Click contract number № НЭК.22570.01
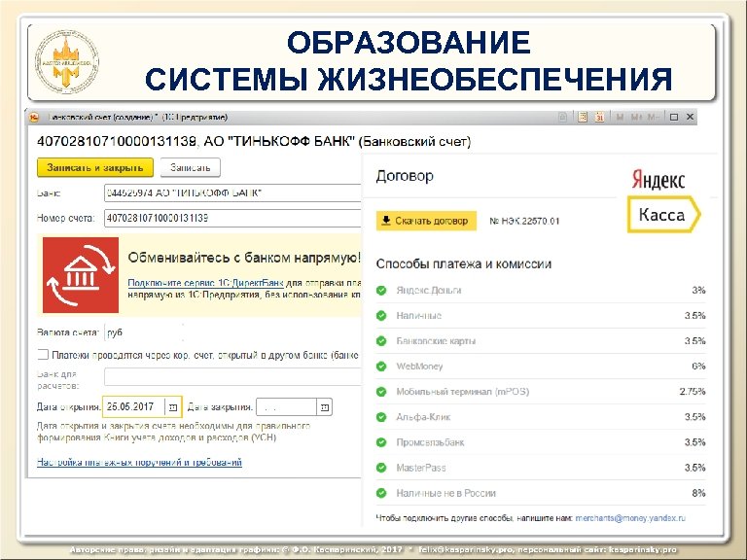Screen dimensions: 747x560 coord(524,221)
